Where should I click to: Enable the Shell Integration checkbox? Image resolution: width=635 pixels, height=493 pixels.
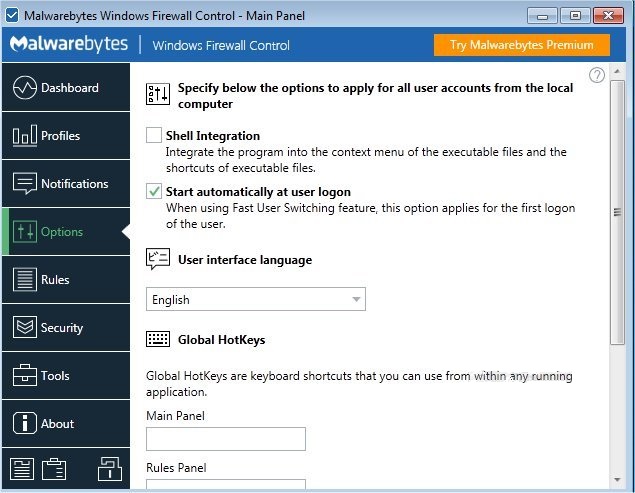pyautogui.click(x=154, y=135)
